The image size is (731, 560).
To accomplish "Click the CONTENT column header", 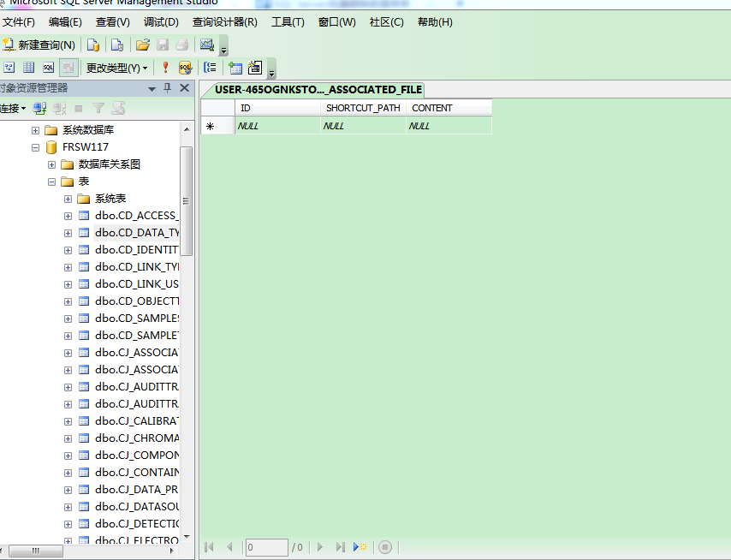I will click(x=449, y=108).
